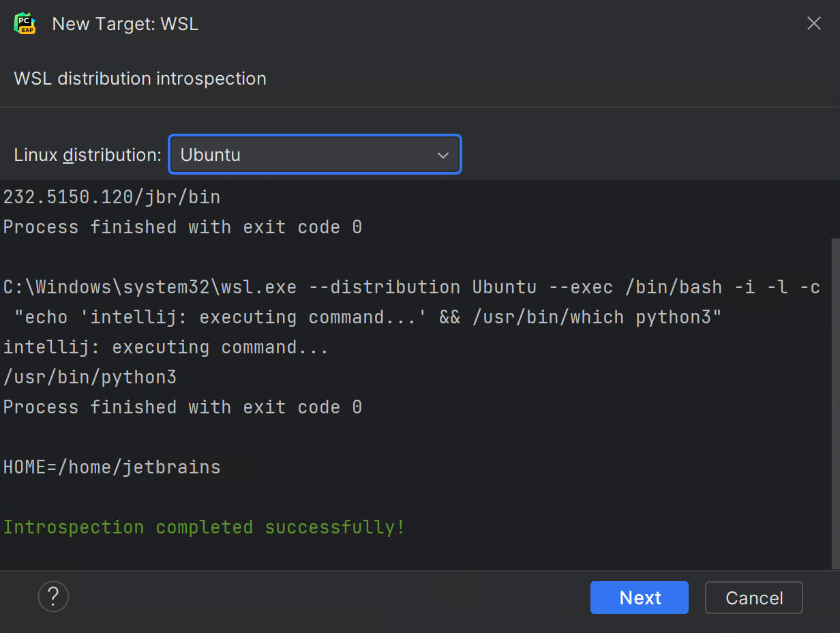This screenshot has height=633, width=840.
Task: Open the help icon at bottom left
Action: pyautogui.click(x=53, y=597)
